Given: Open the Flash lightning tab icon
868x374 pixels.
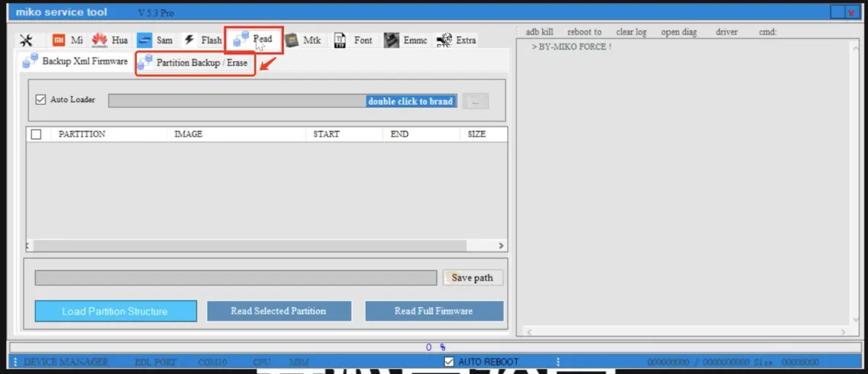Looking at the screenshot, I should point(189,41).
